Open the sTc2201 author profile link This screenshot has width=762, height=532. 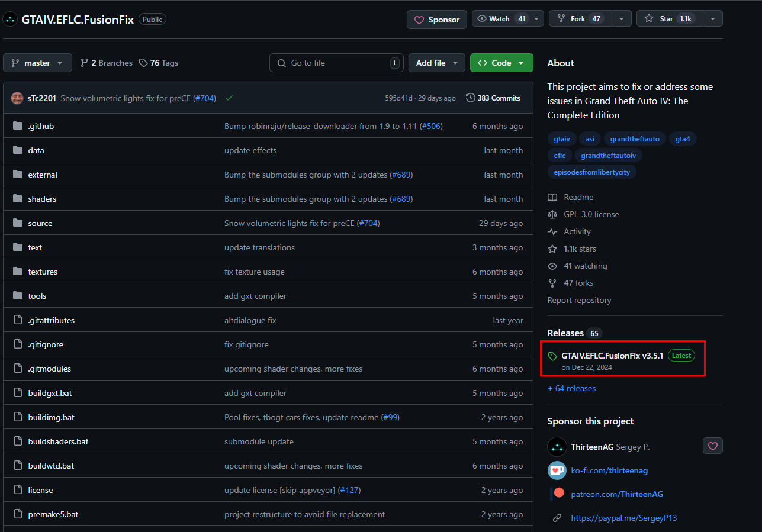click(x=41, y=98)
